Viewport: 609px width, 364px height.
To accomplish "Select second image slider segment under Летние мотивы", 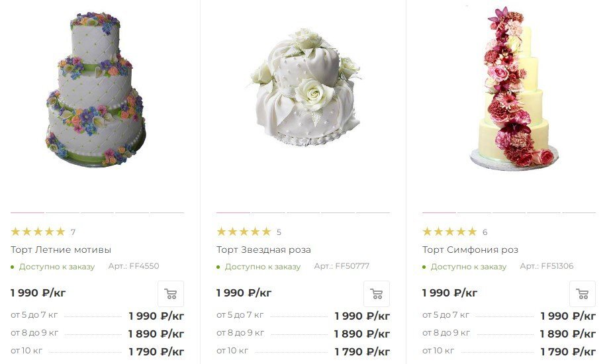I will pos(62,213).
